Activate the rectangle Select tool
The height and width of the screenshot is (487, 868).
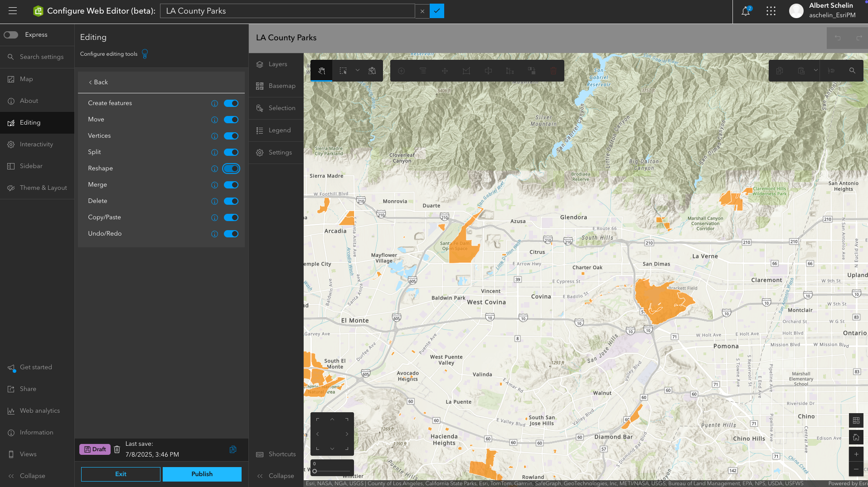(343, 71)
